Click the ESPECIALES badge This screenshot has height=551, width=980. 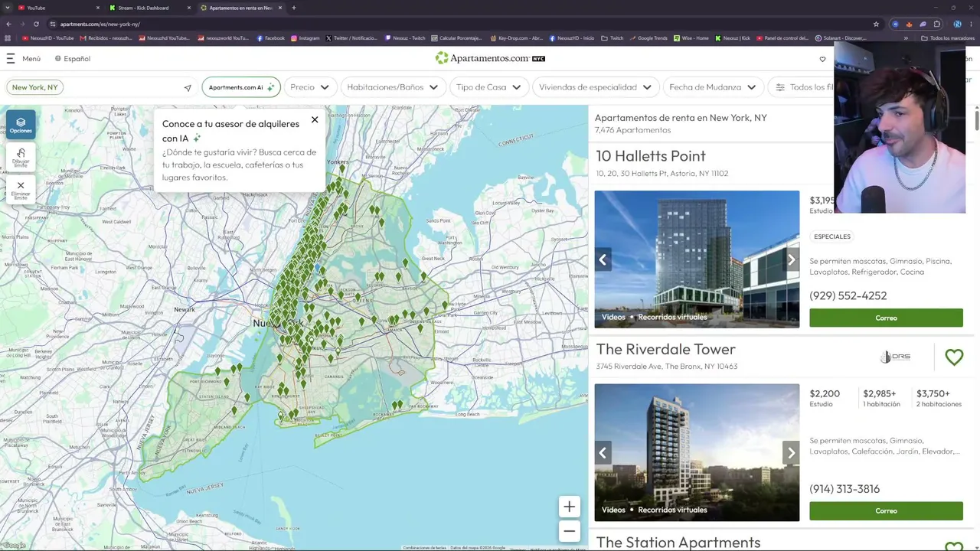coord(832,236)
